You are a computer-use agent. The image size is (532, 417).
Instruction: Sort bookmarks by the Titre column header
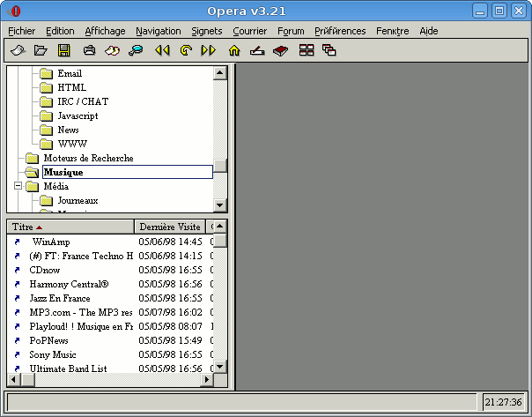tap(70, 227)
